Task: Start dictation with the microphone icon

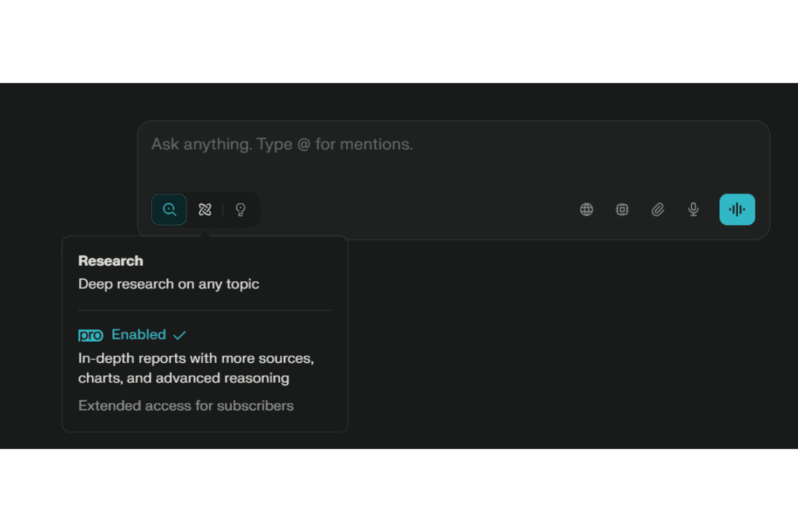Action: pos(693,210)
